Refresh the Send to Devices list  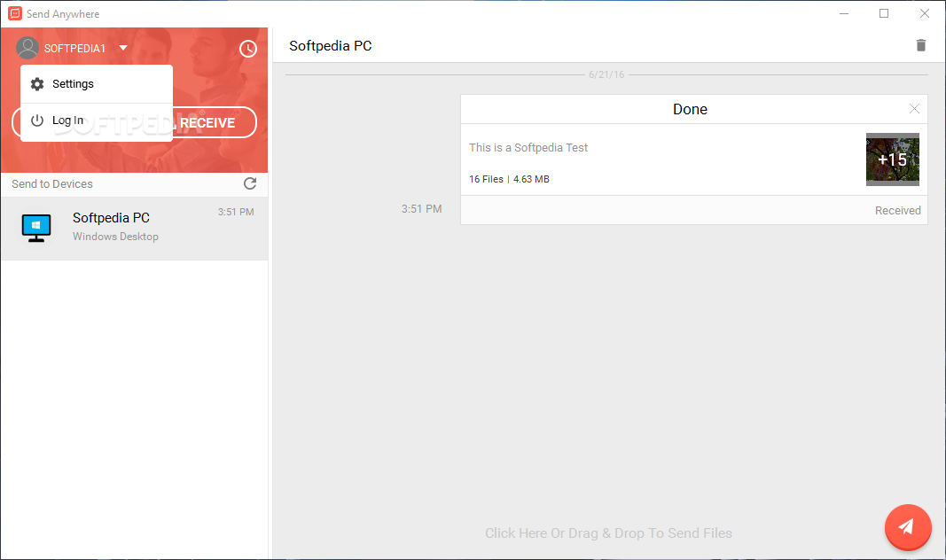click(250, 183)
